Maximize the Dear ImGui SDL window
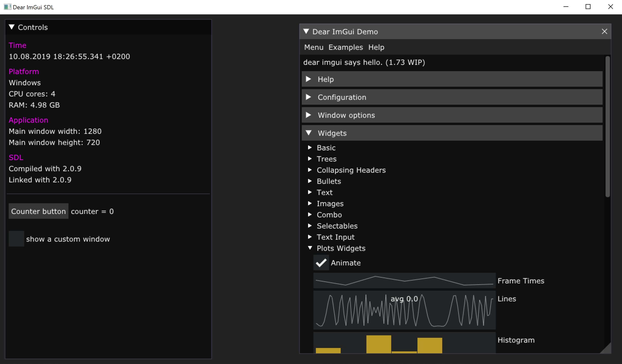This screenshot has width=622, height=364. point(588,7)
